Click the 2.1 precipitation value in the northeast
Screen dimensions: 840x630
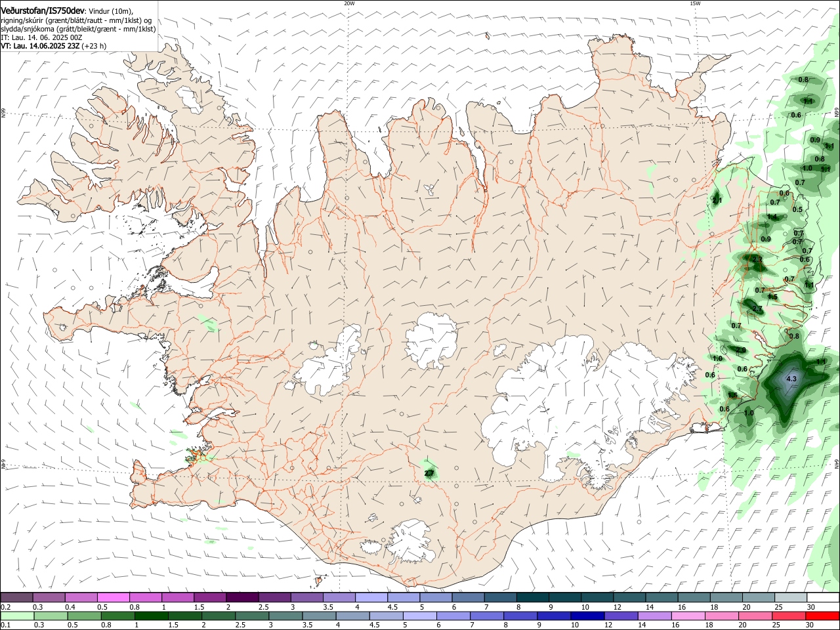(717, 200)
